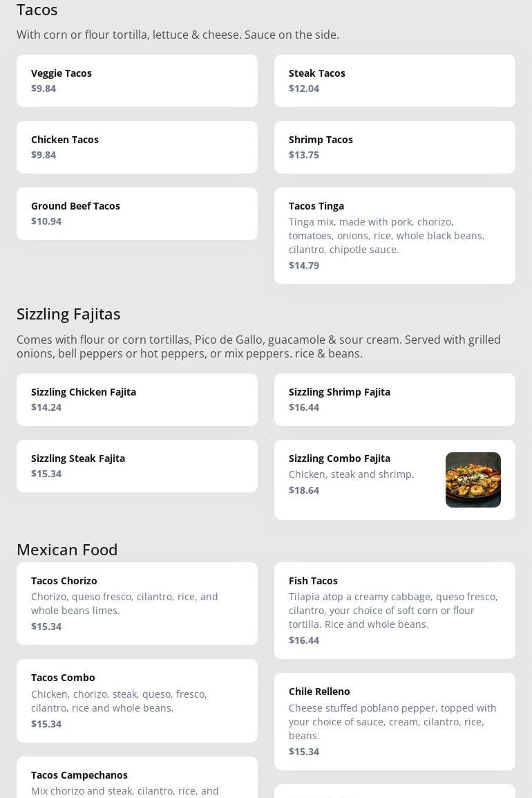Viewport: 532px width, 798px height.
Task: Select the Veggie Tacos menu item
Action: pyautogui.click(x=137, y=81)
